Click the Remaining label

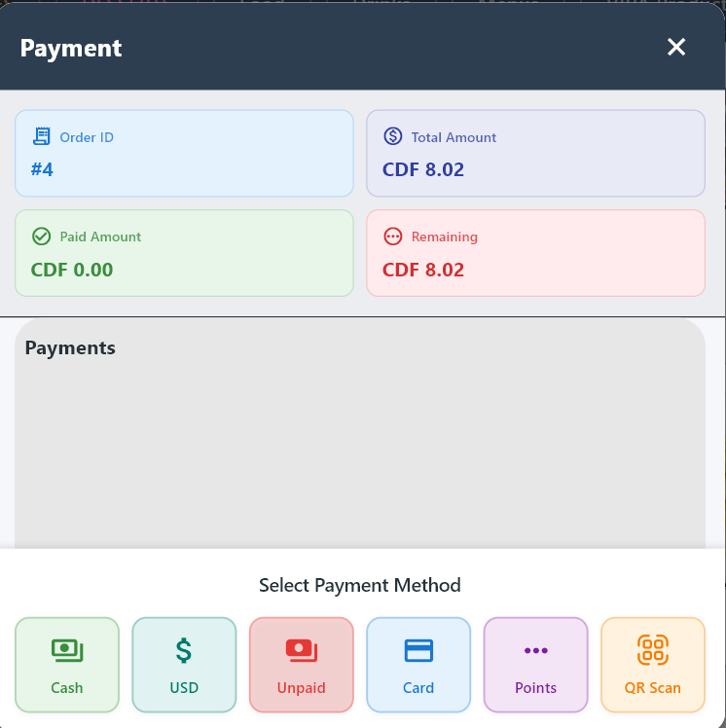444,237
